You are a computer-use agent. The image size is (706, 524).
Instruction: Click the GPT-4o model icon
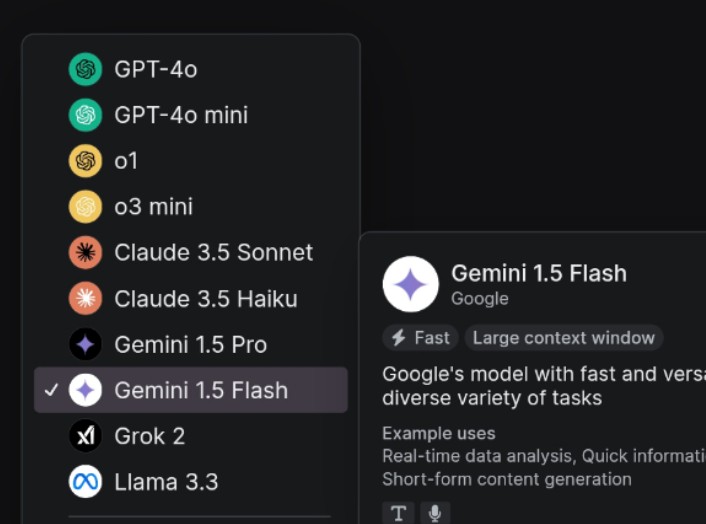86,69
